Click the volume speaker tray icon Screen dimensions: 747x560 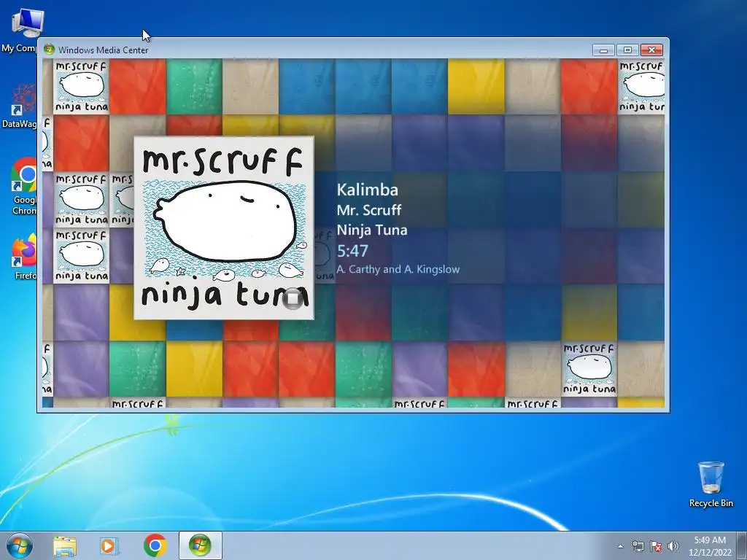(673, 546)
